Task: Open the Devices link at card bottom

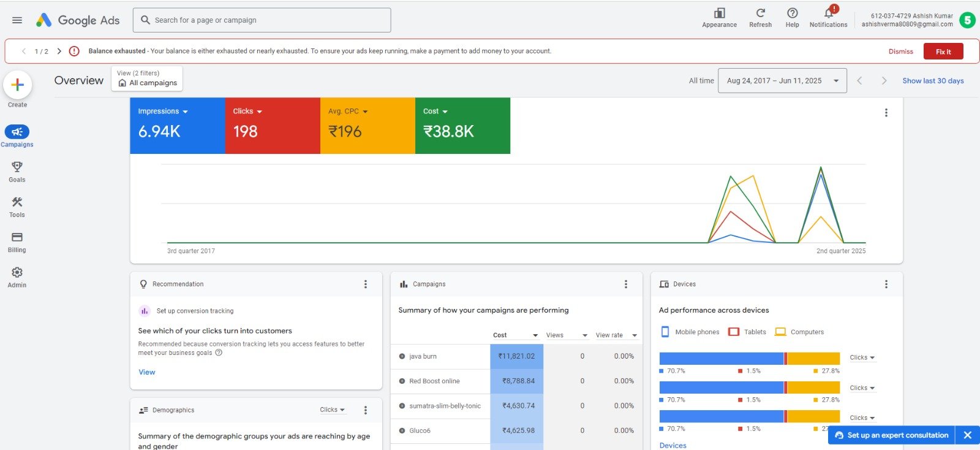Action: coord(673,445)
